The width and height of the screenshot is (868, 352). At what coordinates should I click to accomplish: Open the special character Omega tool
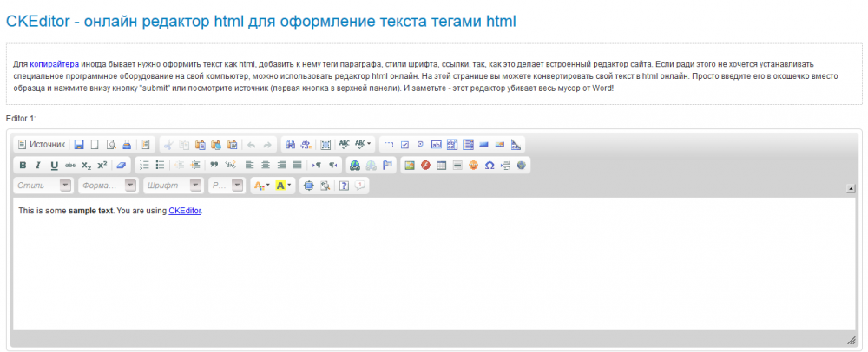490,165
